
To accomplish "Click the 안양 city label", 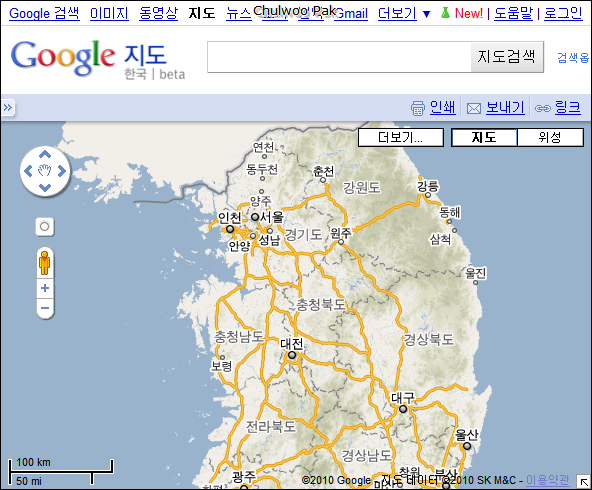I will tap(239, 246).
